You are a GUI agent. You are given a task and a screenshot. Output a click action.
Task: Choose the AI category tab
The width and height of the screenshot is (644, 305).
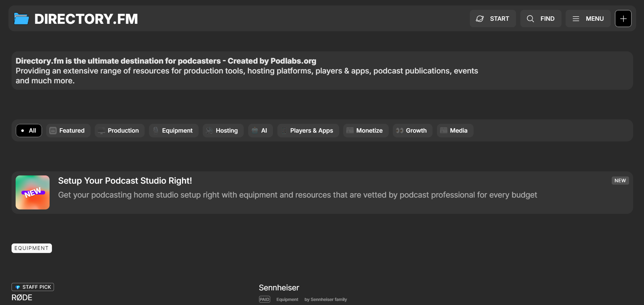point(260,131)
